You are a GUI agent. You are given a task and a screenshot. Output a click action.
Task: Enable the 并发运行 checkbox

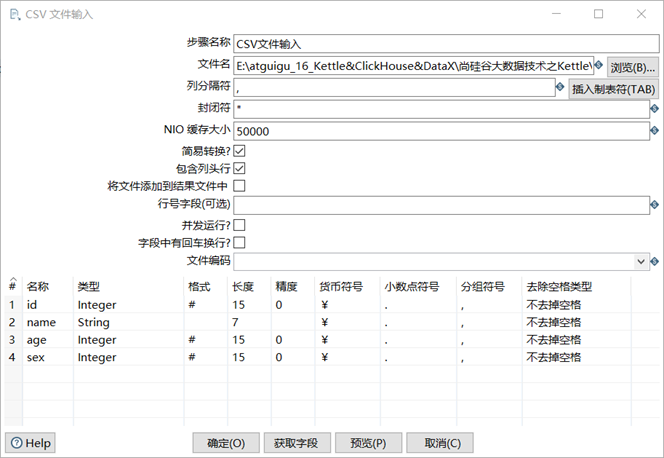click(x=239, y=225)
